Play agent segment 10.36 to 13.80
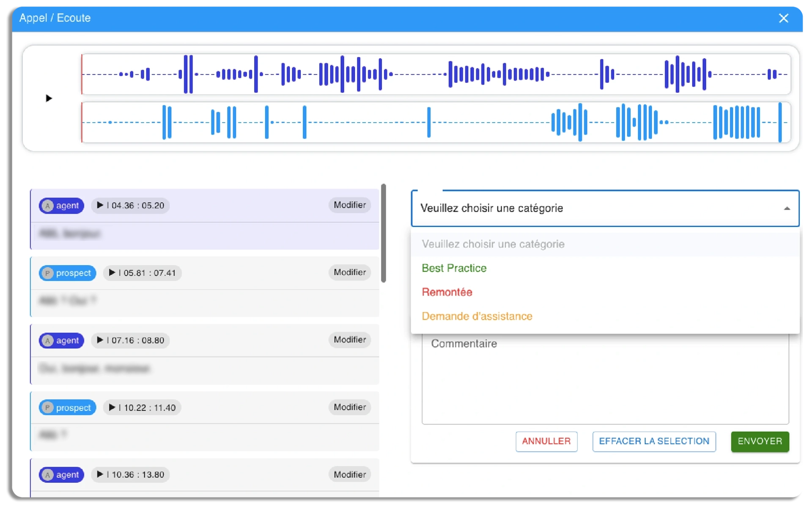The height and width of the screenshot is (507, 812). coord(100,474)
